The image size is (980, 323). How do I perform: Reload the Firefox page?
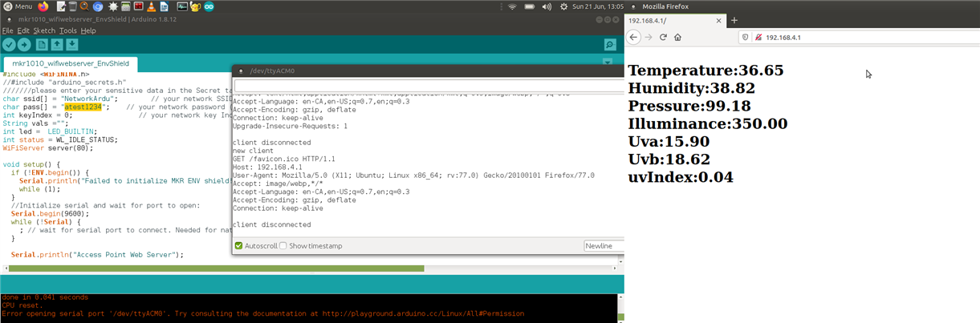(663, 37)
